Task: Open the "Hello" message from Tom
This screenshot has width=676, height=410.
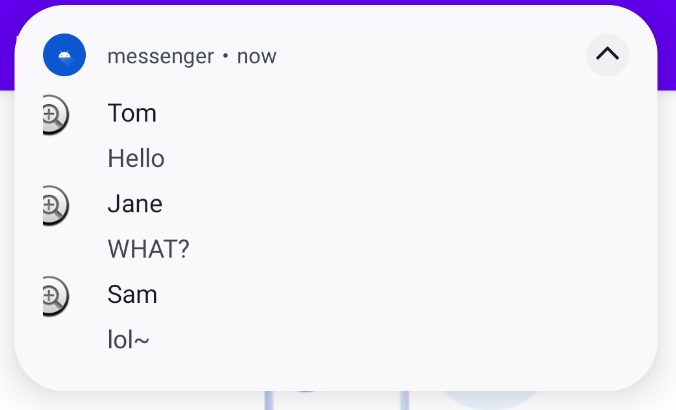Action: [136, 158]
